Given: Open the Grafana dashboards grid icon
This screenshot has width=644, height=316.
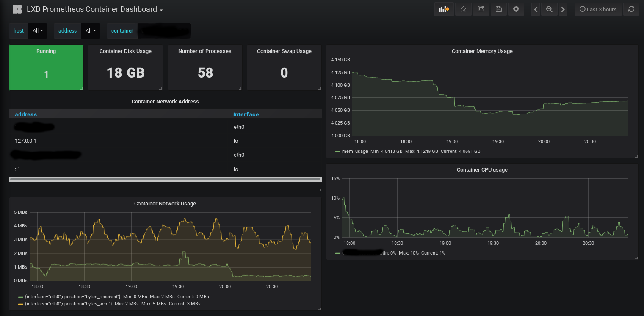Looking at the screenshot, I should point(17,9).
